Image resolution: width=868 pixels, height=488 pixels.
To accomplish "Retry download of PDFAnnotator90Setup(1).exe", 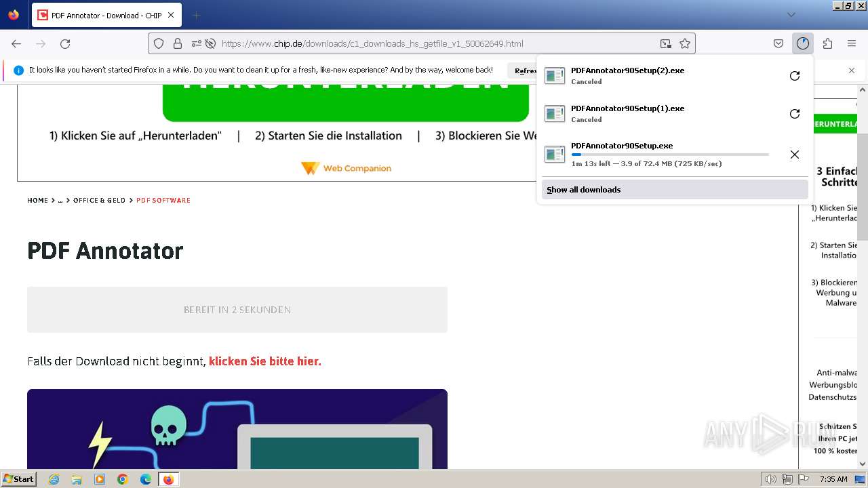I will 795,114.
